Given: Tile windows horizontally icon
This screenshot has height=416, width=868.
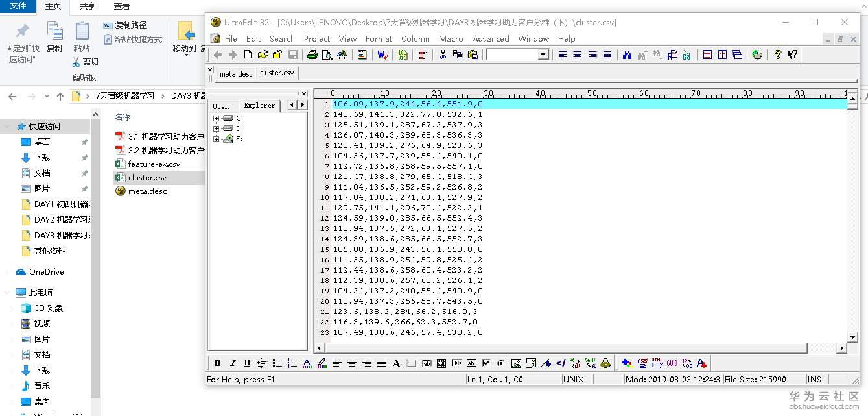Looking at the screenshot, I should (707, 55).
